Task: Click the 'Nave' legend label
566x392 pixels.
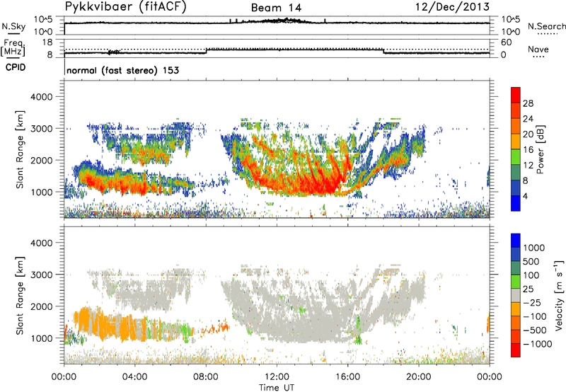Action: 538,49
